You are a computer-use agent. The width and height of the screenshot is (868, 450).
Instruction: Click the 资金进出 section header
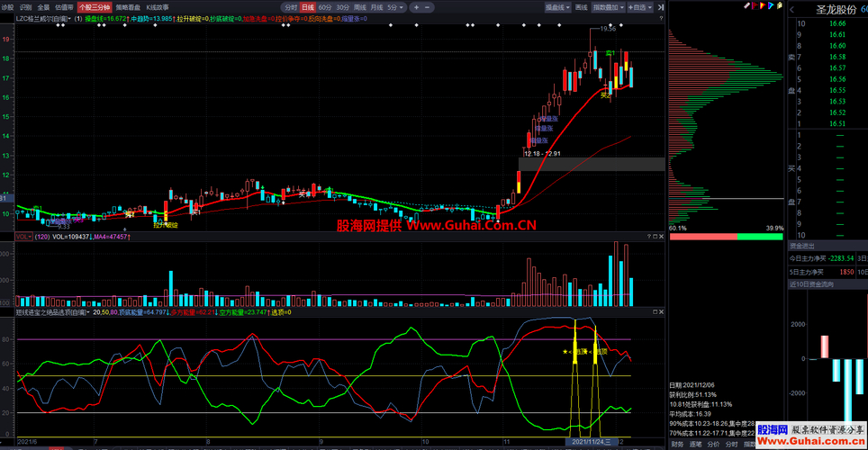[x=827, y=246]
